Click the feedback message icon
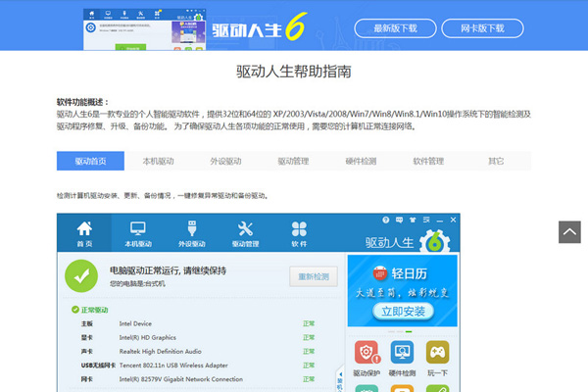The width and height of the screenshot is (588, 392). pyautogui.click(x=399, y=220)
